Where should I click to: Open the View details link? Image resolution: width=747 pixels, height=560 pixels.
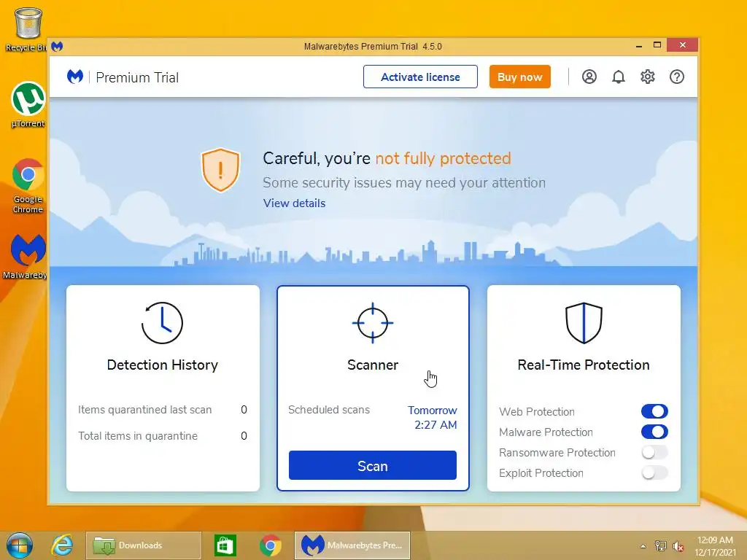[x=295, y=203]
